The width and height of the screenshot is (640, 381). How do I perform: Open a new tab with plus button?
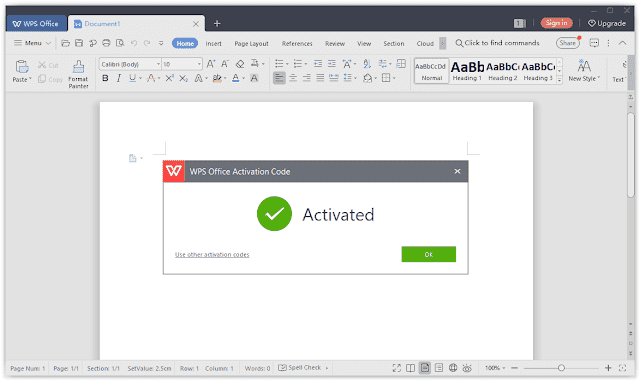[217, 24]
